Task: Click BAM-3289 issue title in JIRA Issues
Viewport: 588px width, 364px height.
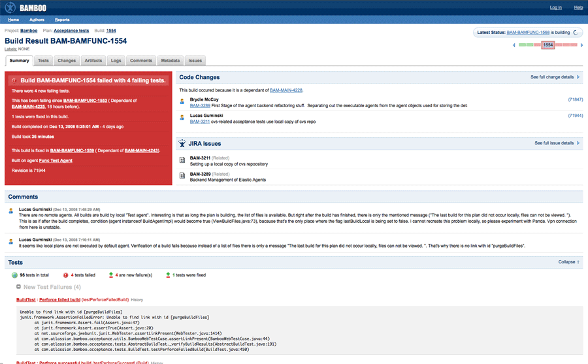Action: tap(200, 174)
